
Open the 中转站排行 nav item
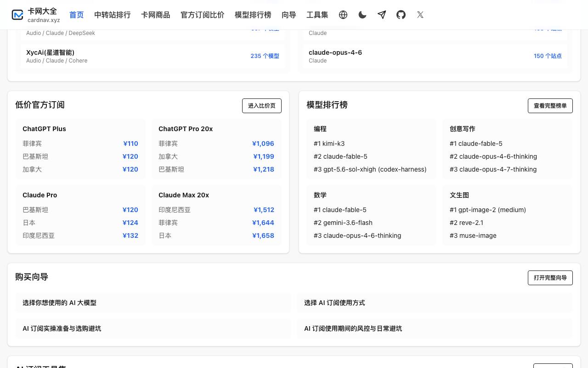click(x=113, y=15)
